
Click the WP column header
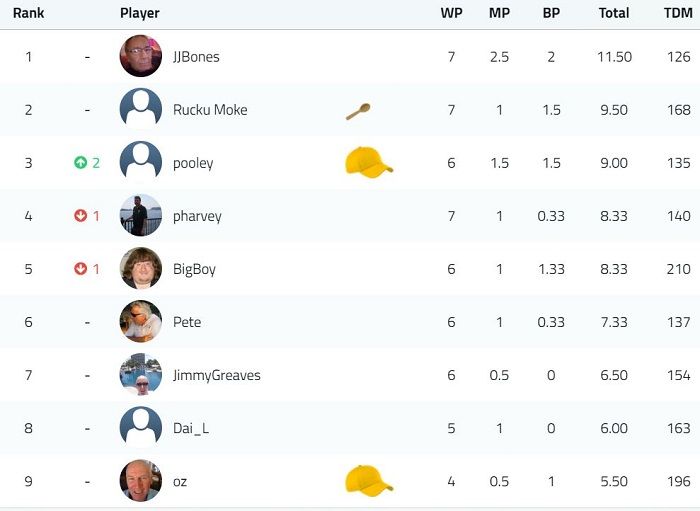(451, 13)
